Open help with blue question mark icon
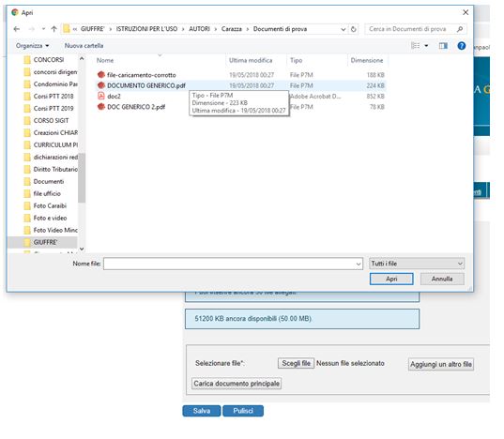Viewport: 504px width, 439px height. pyautogui.click(x=461, y=46)
